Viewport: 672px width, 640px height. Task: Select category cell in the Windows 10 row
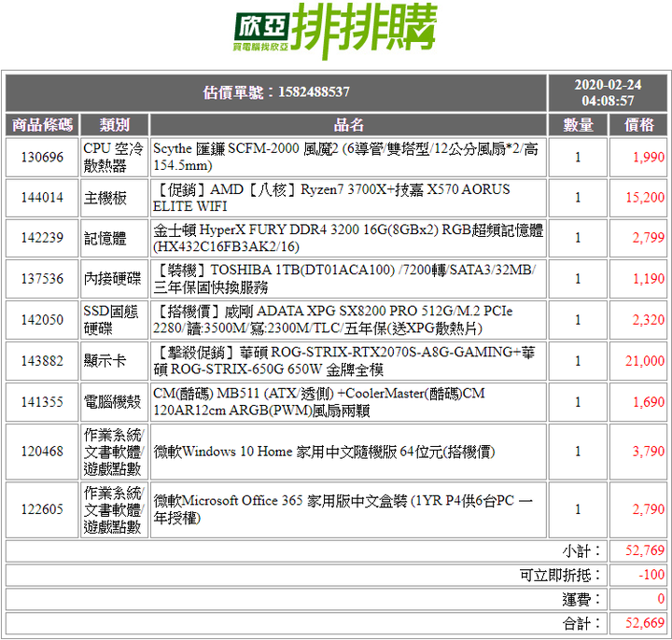click(114, 452)
